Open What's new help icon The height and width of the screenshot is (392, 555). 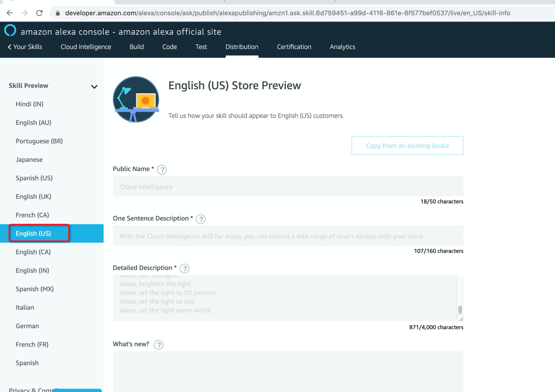(159, 345)
